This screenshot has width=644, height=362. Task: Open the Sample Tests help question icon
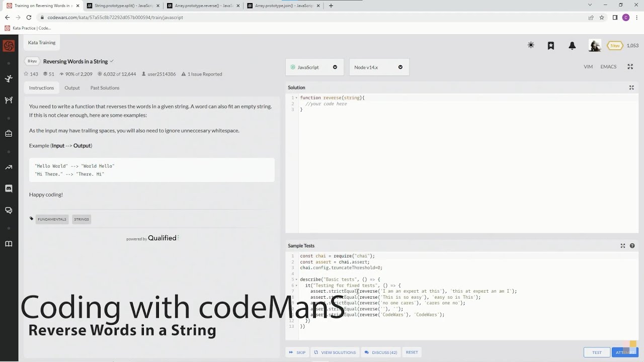[632, 246]
